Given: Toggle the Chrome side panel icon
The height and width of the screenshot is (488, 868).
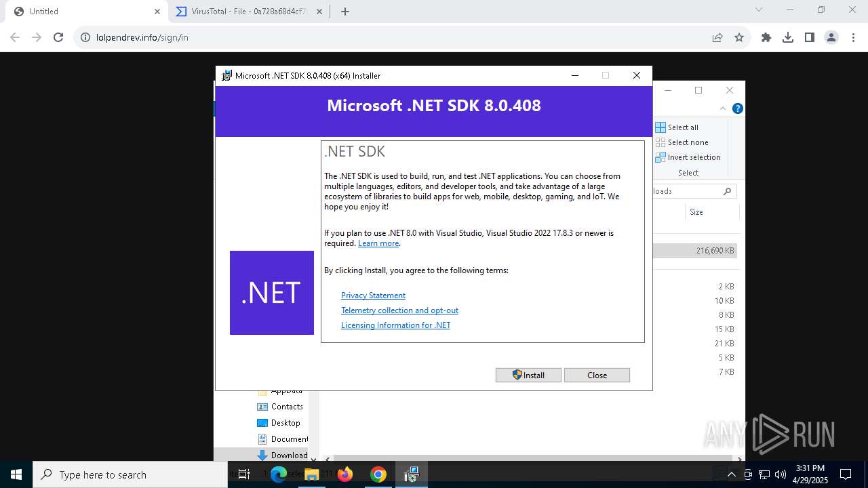Looking at the screenshot, I should pos(810,37).
